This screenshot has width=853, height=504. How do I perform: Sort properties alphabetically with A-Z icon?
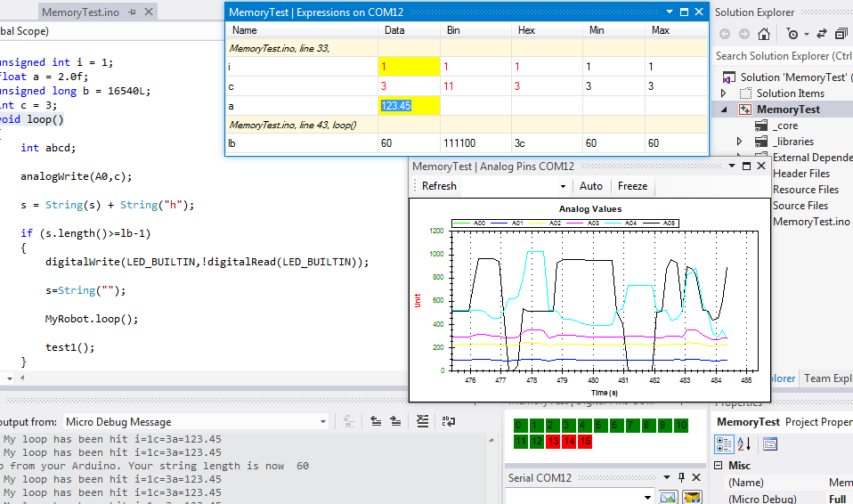click(745, 444)
